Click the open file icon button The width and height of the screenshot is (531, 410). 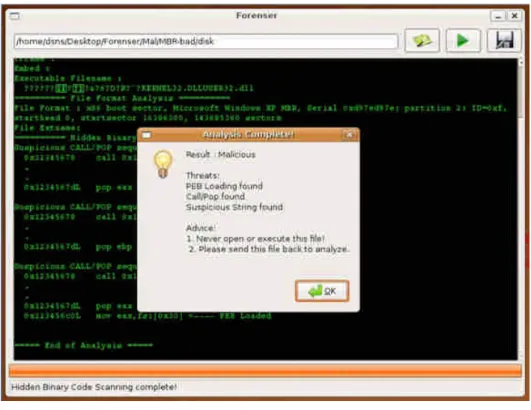[422, 41]
